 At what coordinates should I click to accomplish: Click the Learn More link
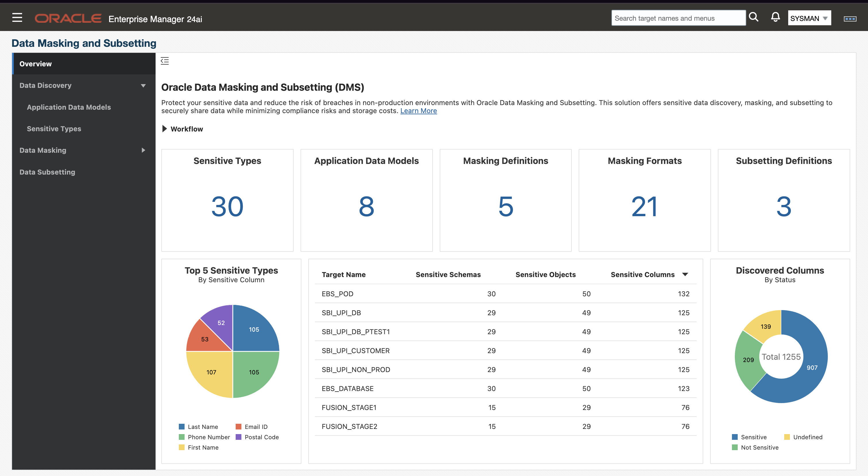pos(418,111)
